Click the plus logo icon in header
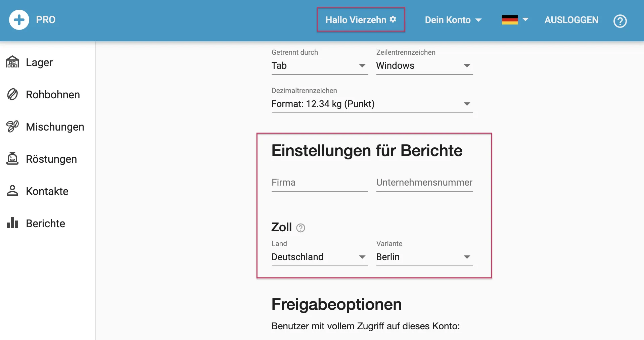 click(19, 20)
